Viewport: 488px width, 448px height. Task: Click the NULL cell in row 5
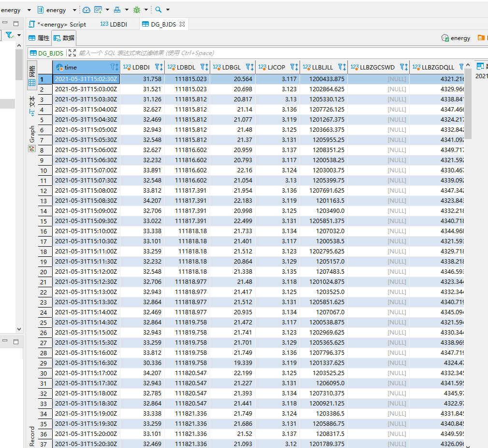378,120
